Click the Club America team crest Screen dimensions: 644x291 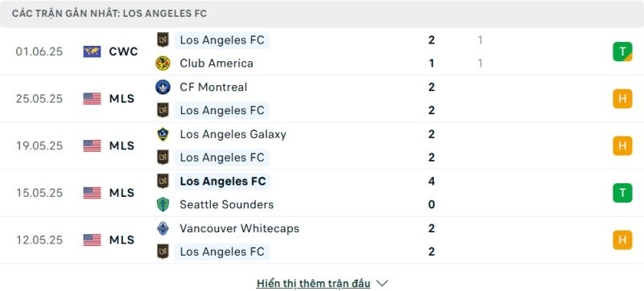163,64
